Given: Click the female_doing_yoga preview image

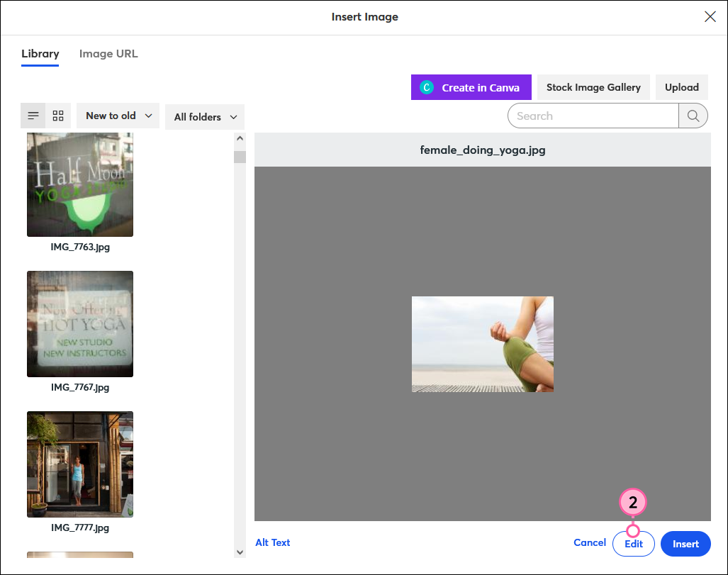Looking at the screenshot, I should (x=483, y=344).
